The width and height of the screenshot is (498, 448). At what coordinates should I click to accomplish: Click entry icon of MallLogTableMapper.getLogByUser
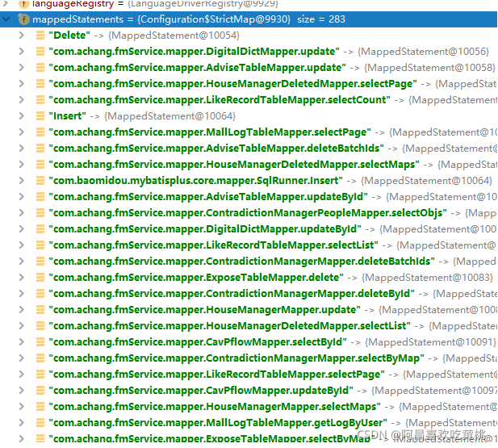point(40,423)
